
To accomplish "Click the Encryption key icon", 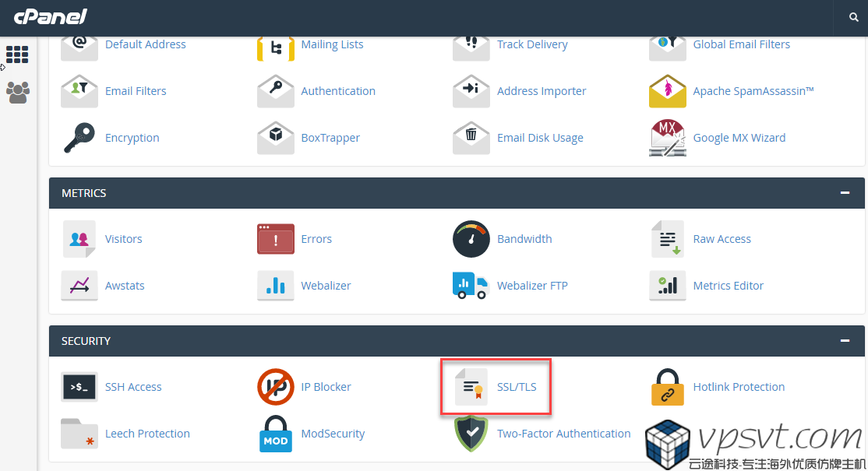I will [x=79, y=138].
